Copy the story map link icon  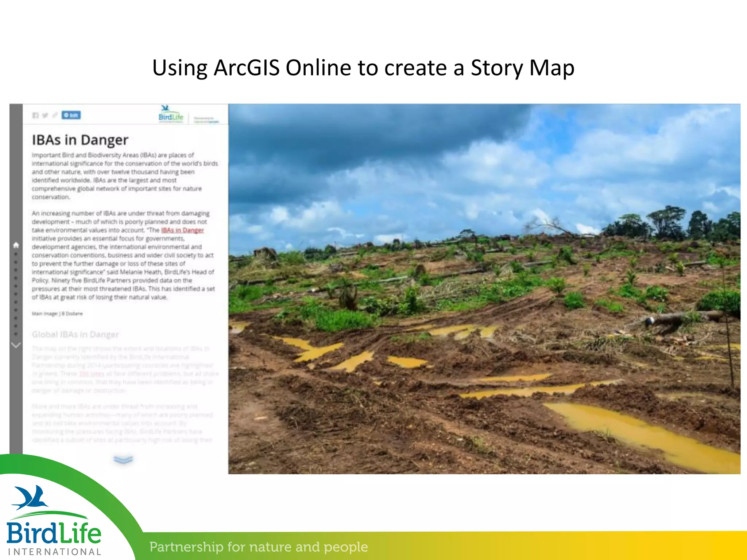[55, 115]
